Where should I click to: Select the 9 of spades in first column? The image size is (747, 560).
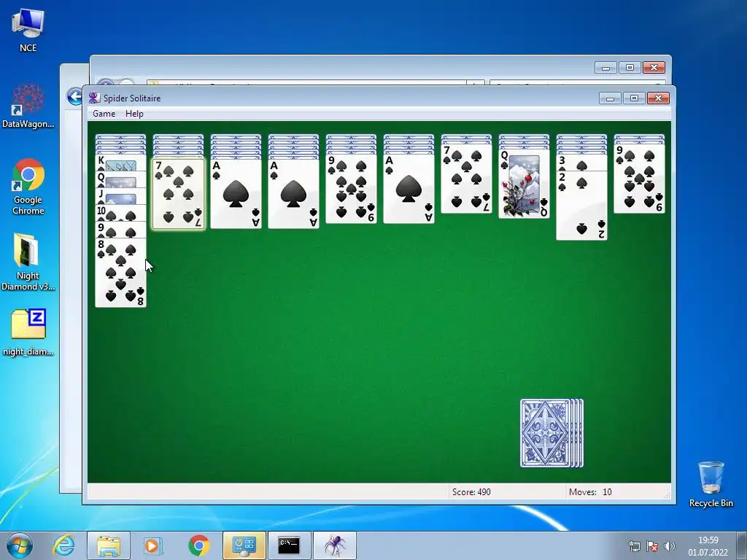(x=120, y=230)
